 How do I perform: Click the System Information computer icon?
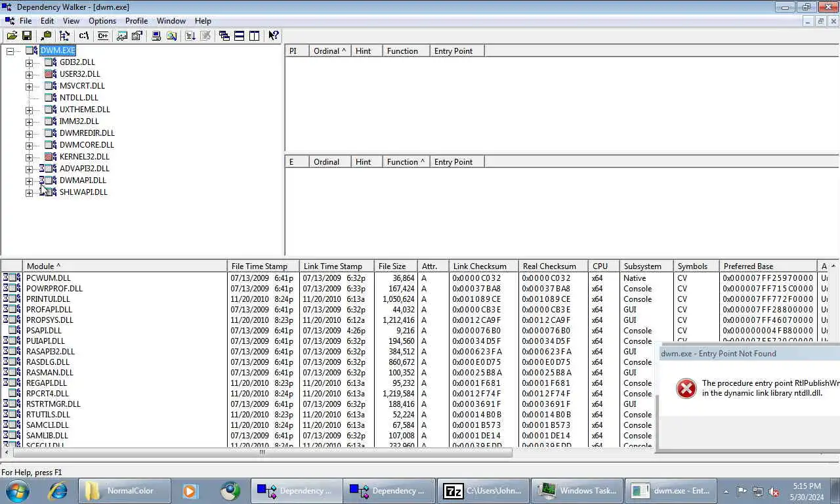[156, 36]
